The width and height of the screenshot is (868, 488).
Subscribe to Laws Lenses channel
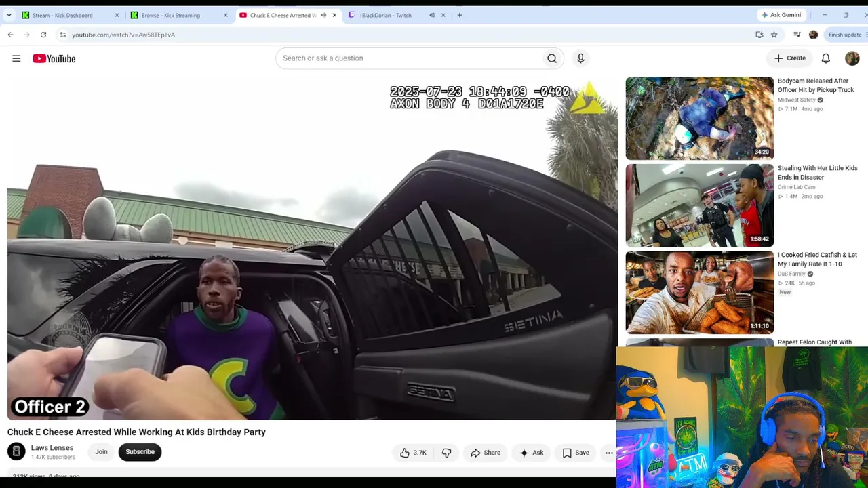140,452
